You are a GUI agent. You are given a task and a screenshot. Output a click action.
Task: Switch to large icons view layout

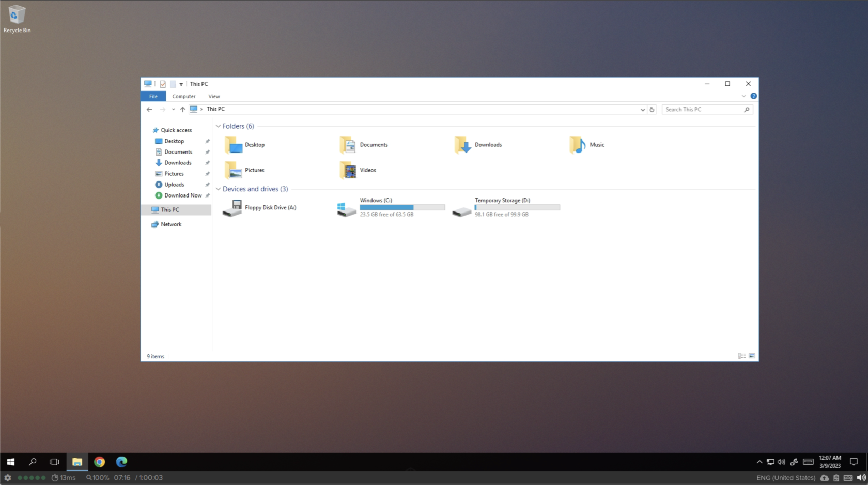tap(752, 356)
